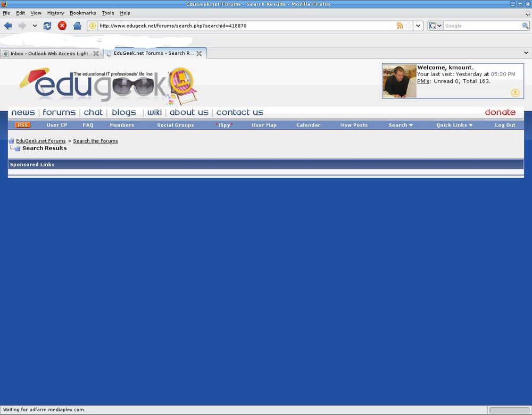View New Posts

(354, 125)
